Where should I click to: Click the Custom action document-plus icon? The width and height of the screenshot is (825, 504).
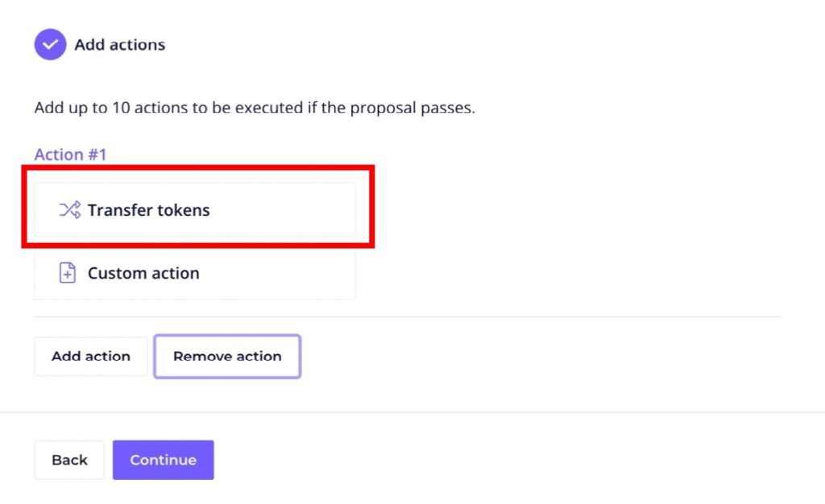pos(68,273)
